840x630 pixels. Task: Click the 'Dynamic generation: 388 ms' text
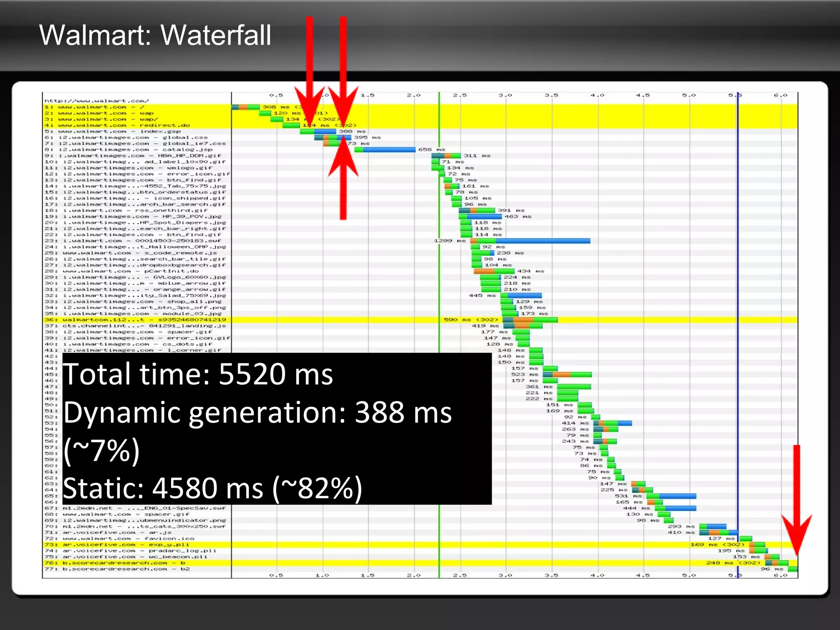(x=258, y=413)
